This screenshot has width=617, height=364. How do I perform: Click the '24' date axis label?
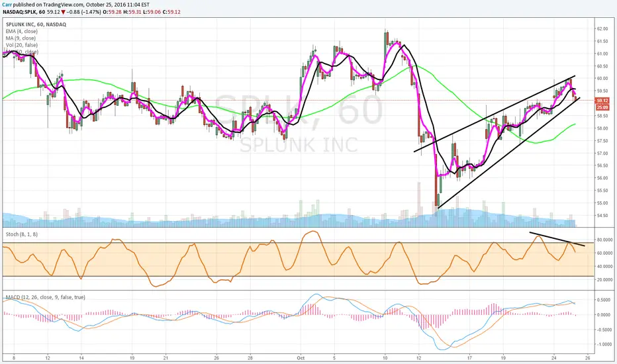554,358
